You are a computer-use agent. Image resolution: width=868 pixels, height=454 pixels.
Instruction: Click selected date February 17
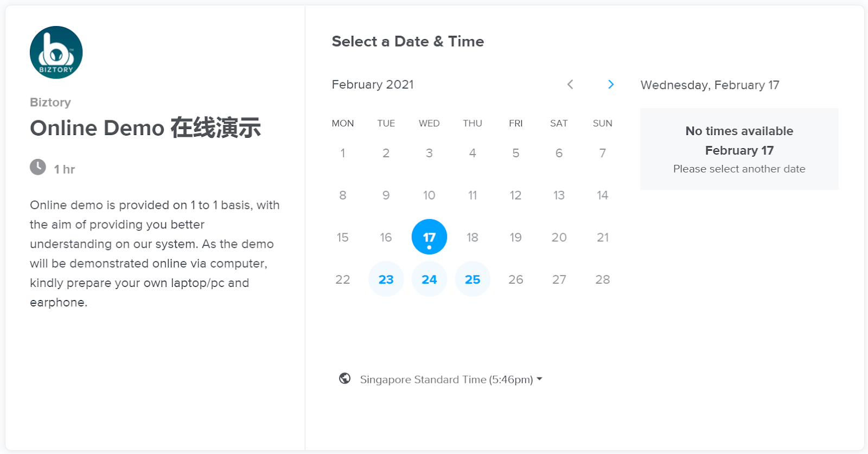pyautogui.click(x=429, y=237)
